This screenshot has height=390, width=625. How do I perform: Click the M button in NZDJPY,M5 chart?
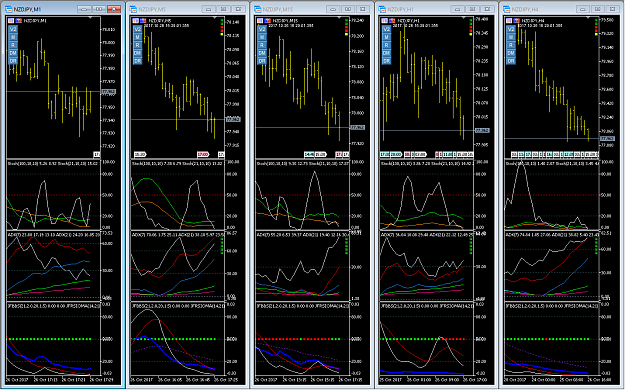(138, 37)
